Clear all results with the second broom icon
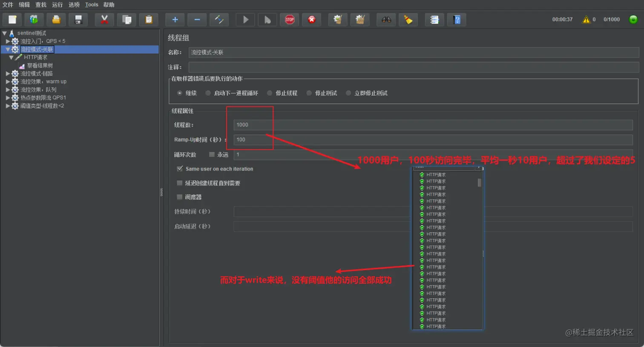Image resolution: width=644 pixels, height=347 pixels. 360,20
